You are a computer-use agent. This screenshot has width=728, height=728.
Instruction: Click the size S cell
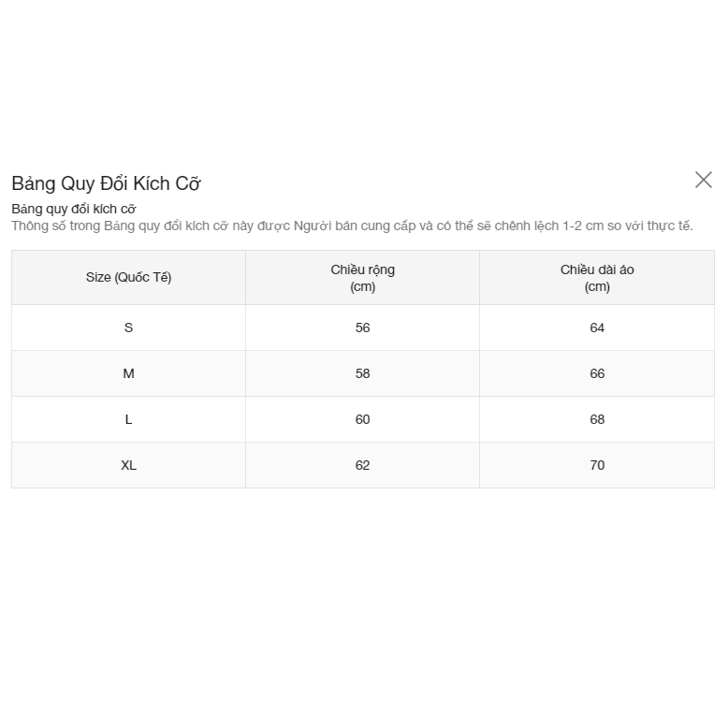[128, 328]
